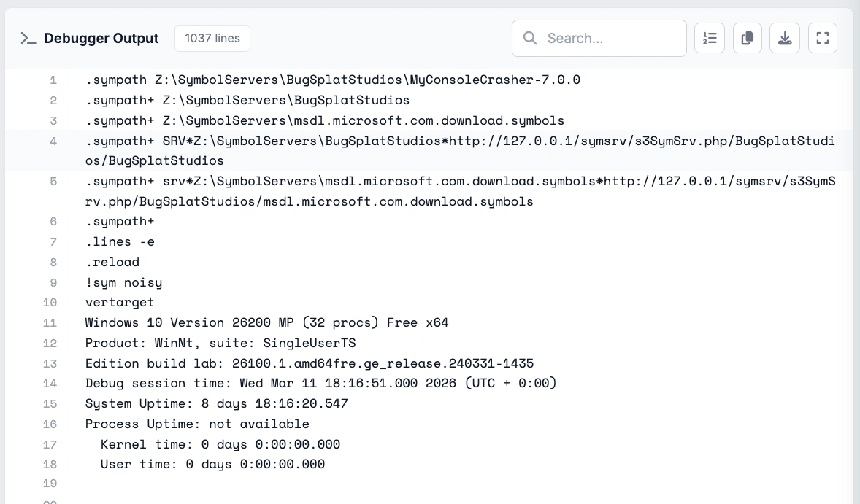The image size is (860, 504).
Task: Select line number 4
Action: pyautogui.click(x=53, y=141)
